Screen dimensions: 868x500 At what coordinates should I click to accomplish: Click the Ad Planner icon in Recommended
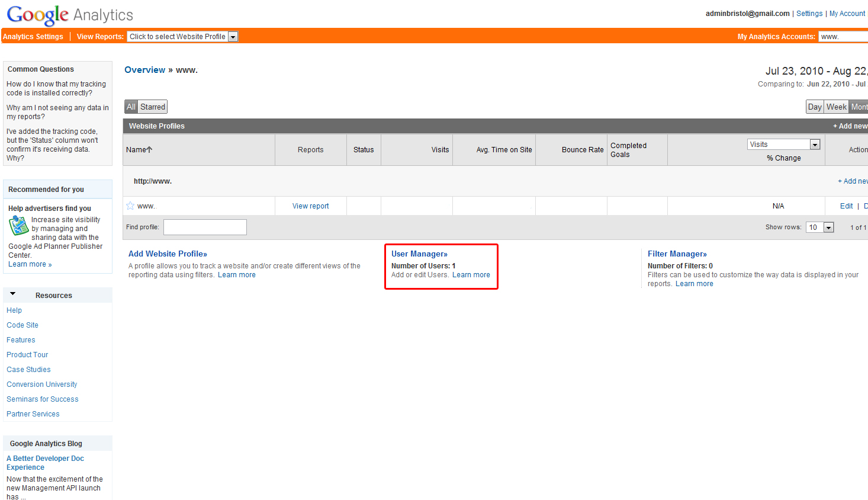coord(18,226)
